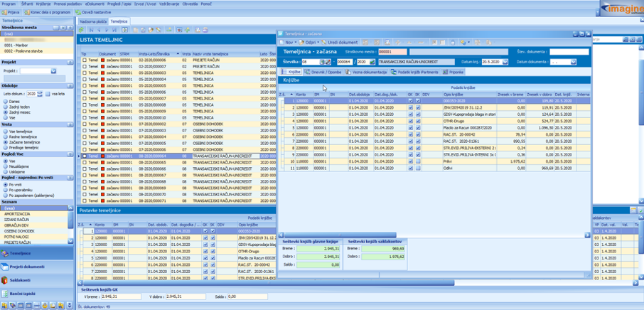This screenshot has width=644, height=310.
Task: Select the Po uporabniku radio option
Action: pyautogui.click(x=17, y=190)
